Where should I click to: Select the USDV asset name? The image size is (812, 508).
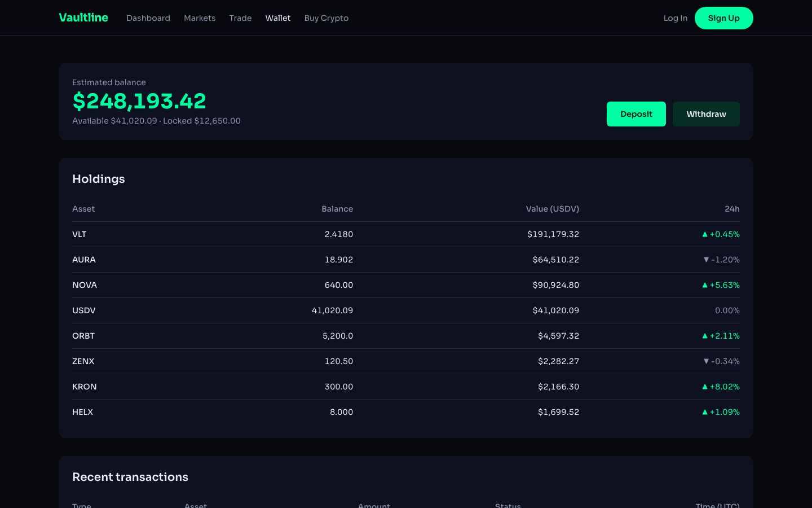[x=84, y=310]
